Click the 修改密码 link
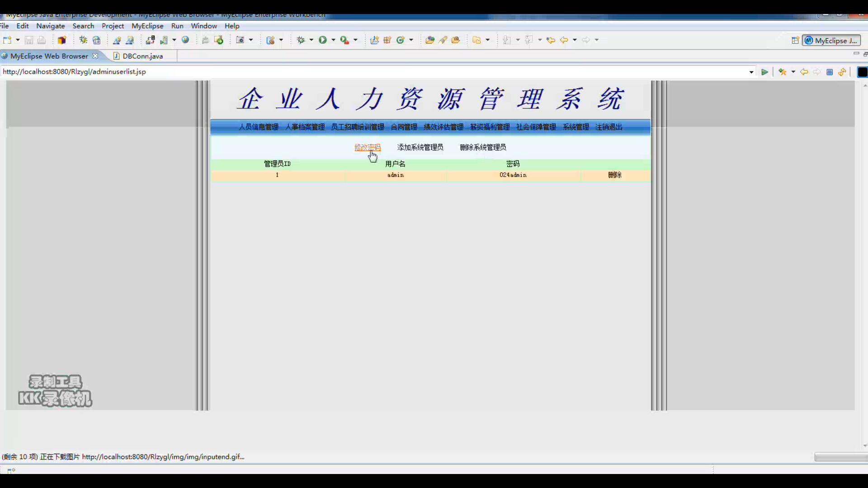This screenshot has height=488, width=868. pos(368,147)
